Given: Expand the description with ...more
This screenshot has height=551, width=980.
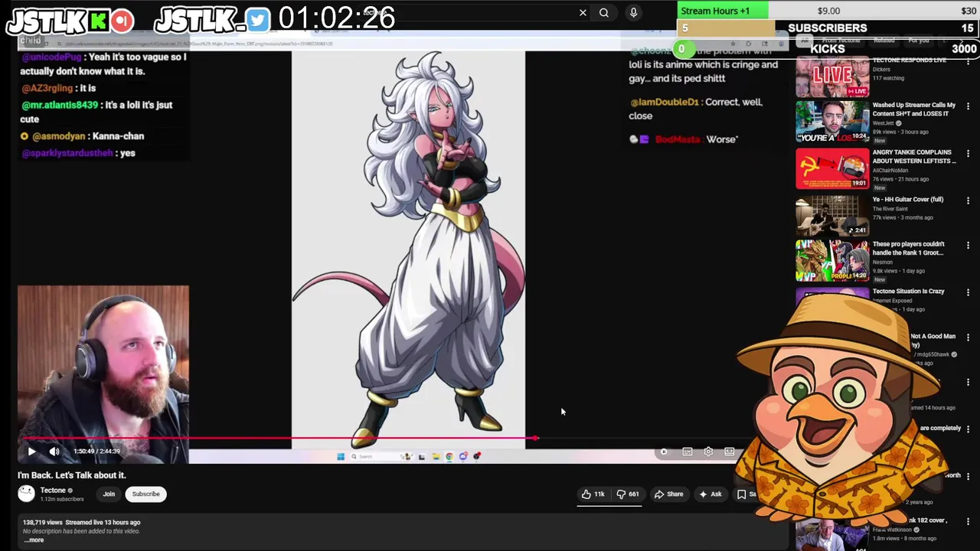Looking at the screenshot, I should click(x=34, y=540).
